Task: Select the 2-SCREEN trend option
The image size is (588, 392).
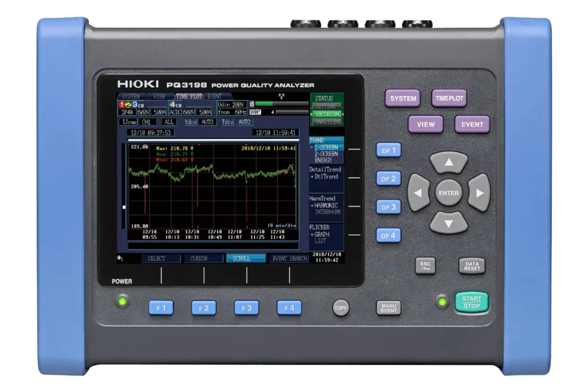Action: 326,154
